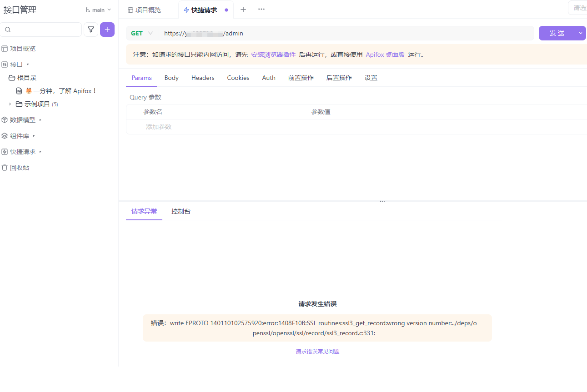Click the 发送 send button
This screenshot has height=392, width=587.
pyautogui.click(x=557, y=33)
